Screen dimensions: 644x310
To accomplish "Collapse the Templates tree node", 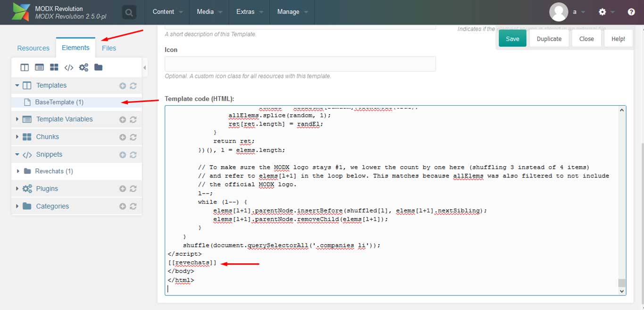I will tap(17, 85).
